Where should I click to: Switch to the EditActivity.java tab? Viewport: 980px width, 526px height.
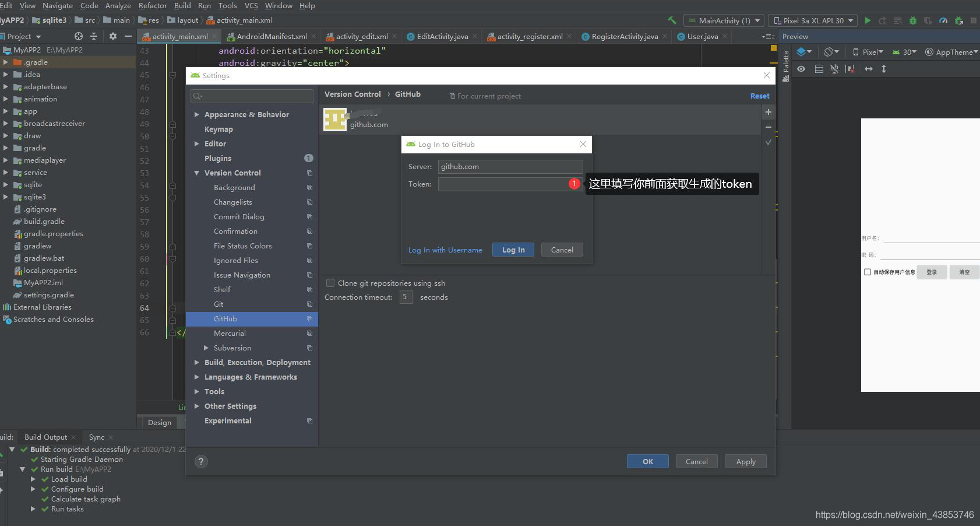[x=442, y=36]
